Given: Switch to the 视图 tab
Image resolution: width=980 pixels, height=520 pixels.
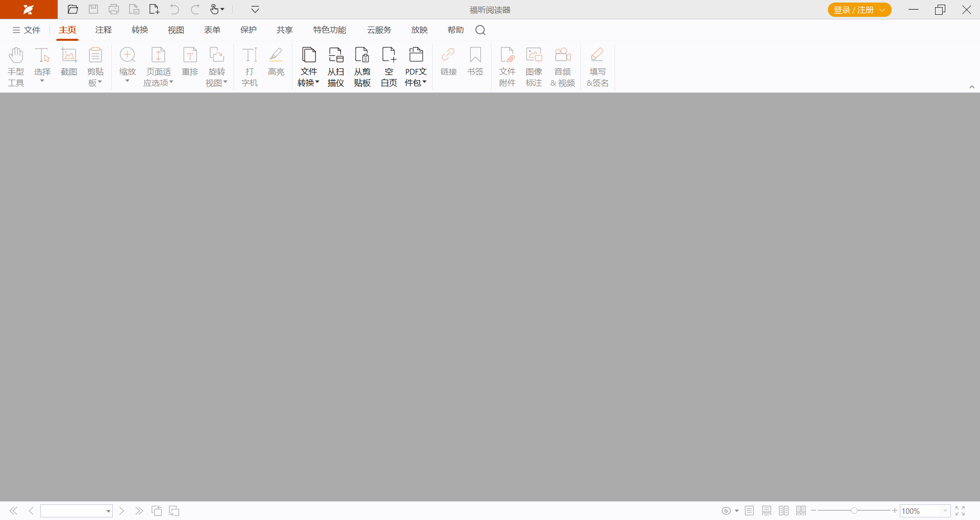Looking at the screenshot, I should 176,30.
